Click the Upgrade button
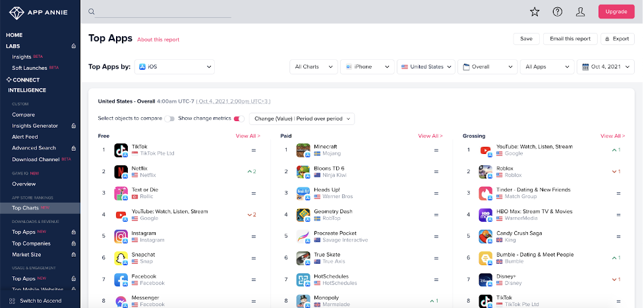 pos(616,11)
